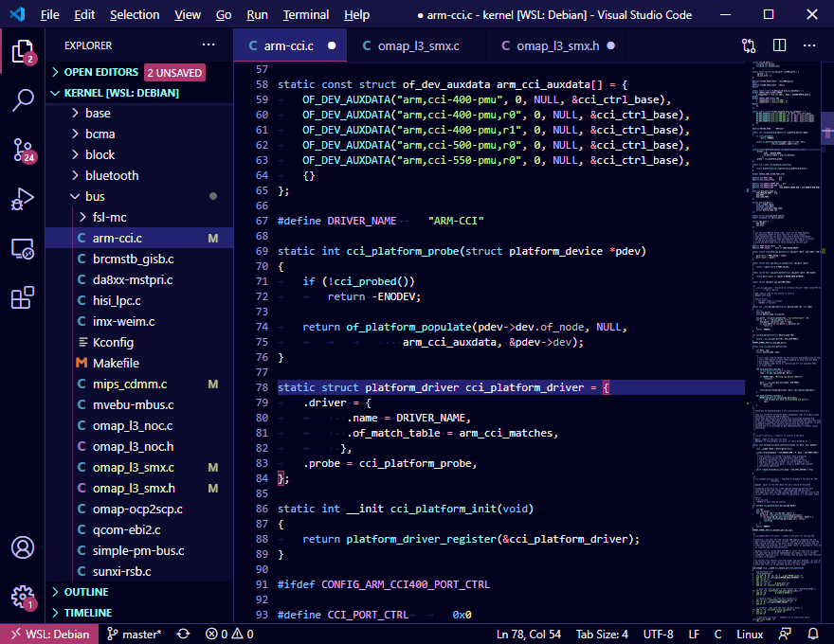
Task: Split the editor with the split icon
Action: 779,45
